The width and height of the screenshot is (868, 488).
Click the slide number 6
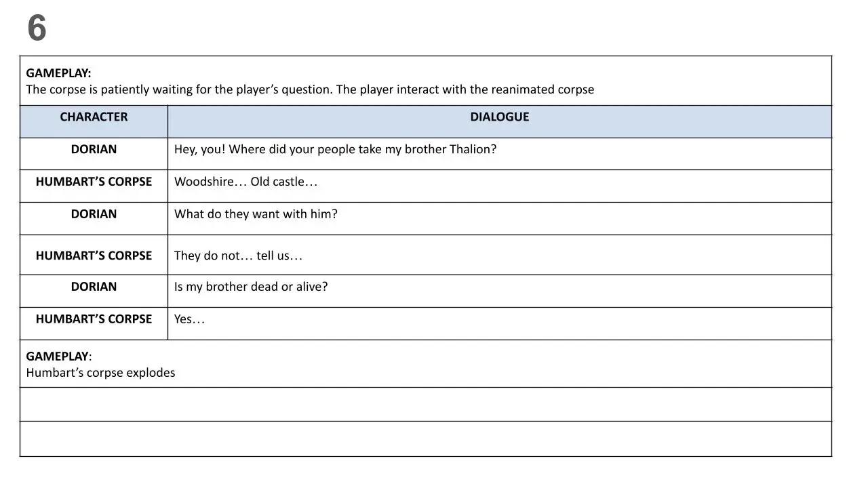point(37,28)
